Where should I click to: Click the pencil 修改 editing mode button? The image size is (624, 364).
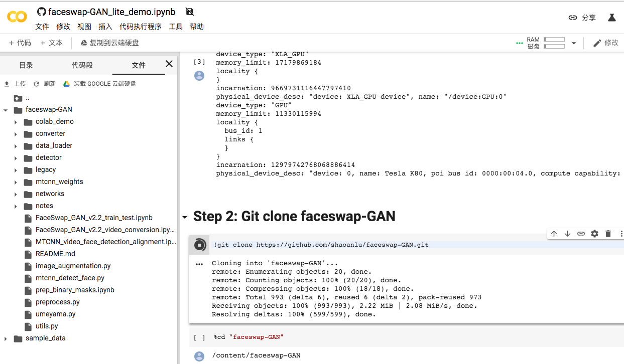[x=605, y=43]
